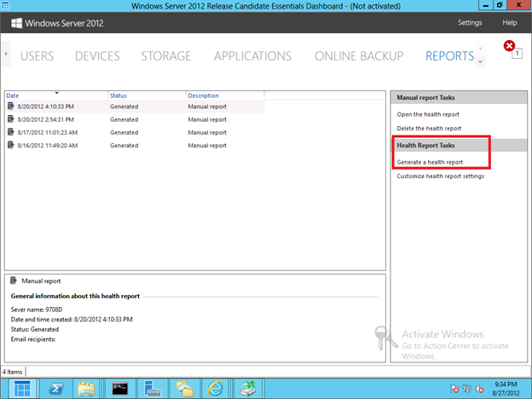Click the network icon in system tray

[x=467, y=389]
